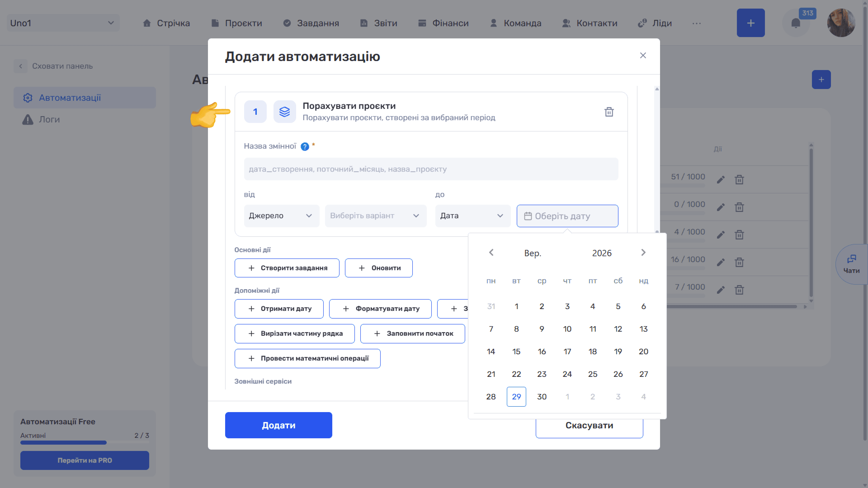The width and height of the screenshot is (868, 488).
Task: Expand the Дата type dropdown
Action: pyautogui.click(x=473, y=216)
